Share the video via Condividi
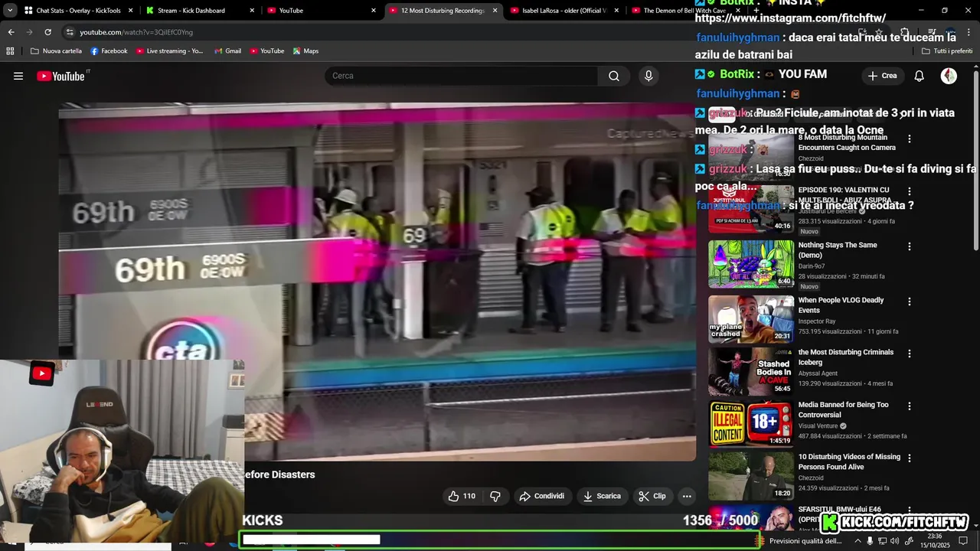 [541, 496]
